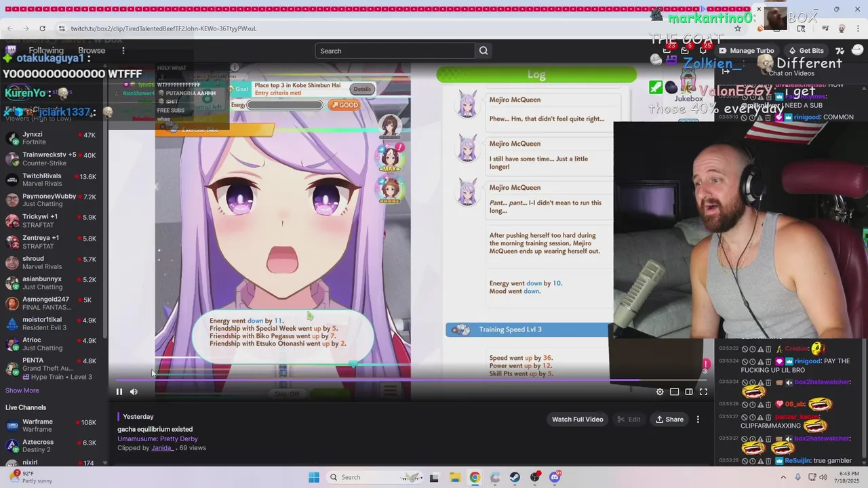Mute the clip with the speaker icon
The width and height of the screenshot is (868, 488).
point(134,392)
